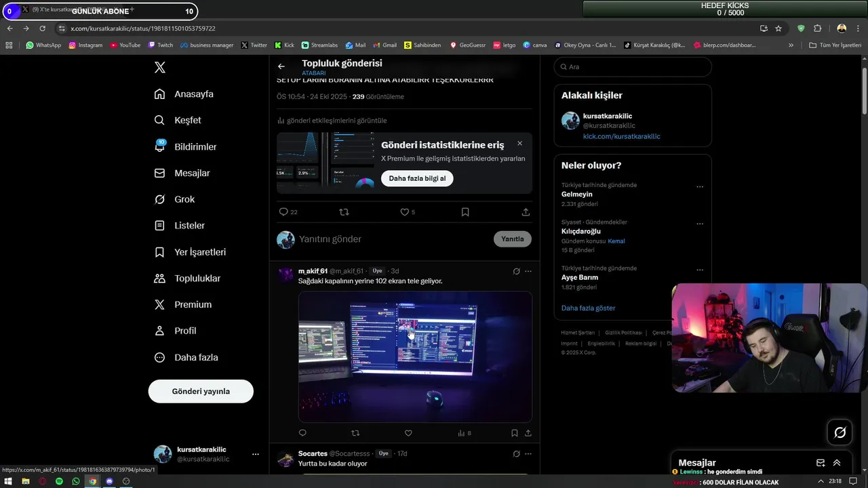The width and height of the screenshot is (868, 488).
Task: Open the Kick bookmark
Action: [x=284, y=45]
